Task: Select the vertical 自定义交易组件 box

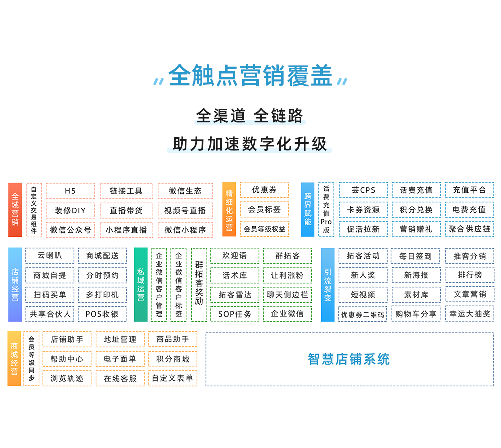Action: 34,210
